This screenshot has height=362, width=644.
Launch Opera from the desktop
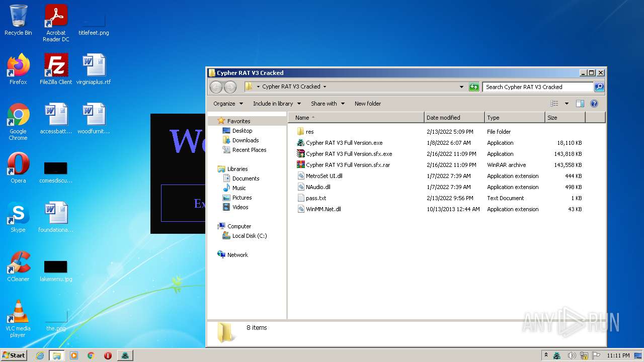click(x=18, y=168)
